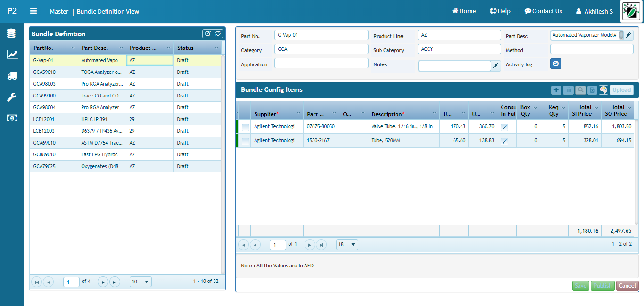
Task: Open Help in the top bar
Action: [x=500, y=11]
